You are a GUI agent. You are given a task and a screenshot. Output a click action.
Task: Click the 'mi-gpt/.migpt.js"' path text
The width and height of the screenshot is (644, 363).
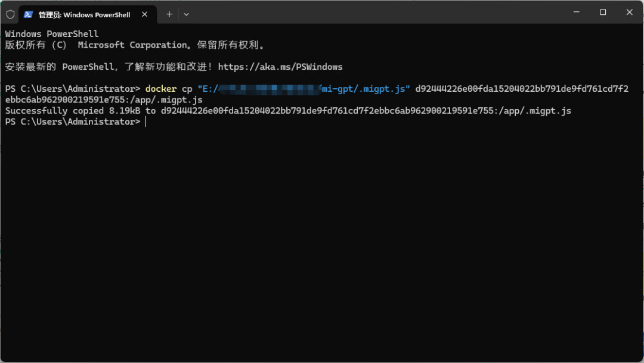click(x=366, y=89)
